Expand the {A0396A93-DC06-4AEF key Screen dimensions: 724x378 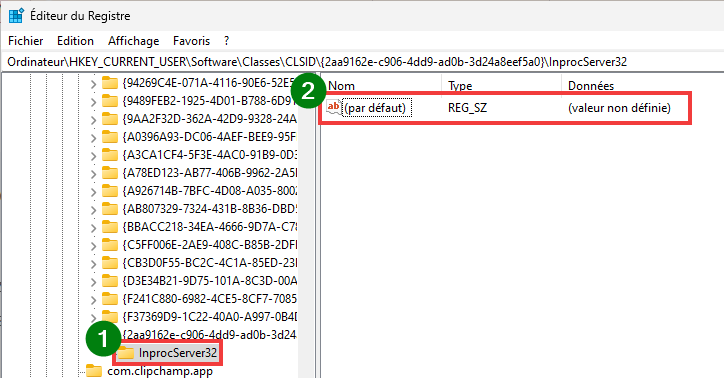tap(93, 138)
